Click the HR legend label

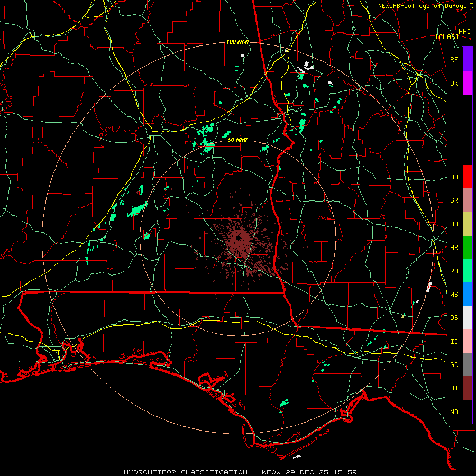click(454, 248)
